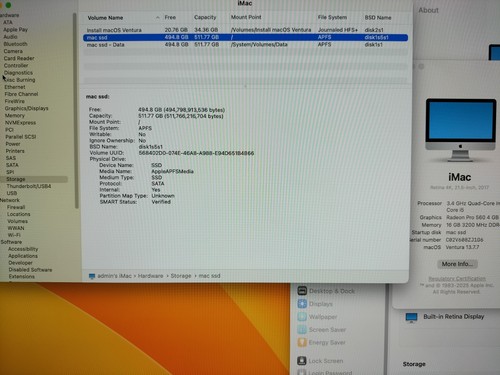Collapse the Software section header

[11, 242]
